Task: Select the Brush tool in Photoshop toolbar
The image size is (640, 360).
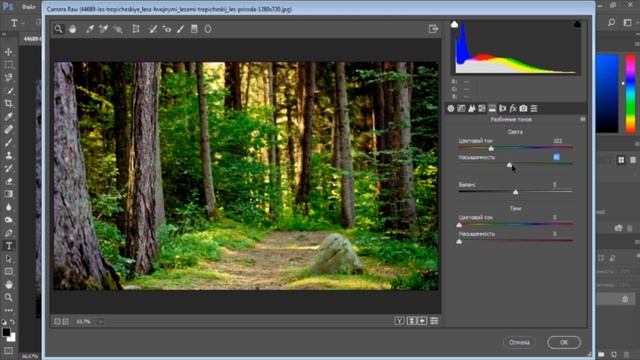Action: tap(9, 142)
